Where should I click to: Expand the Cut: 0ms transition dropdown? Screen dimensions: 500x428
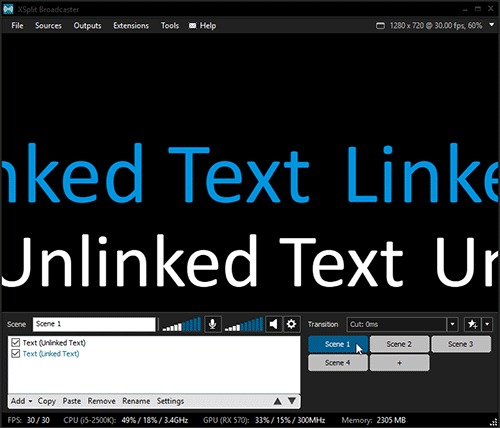coord(452,324)
